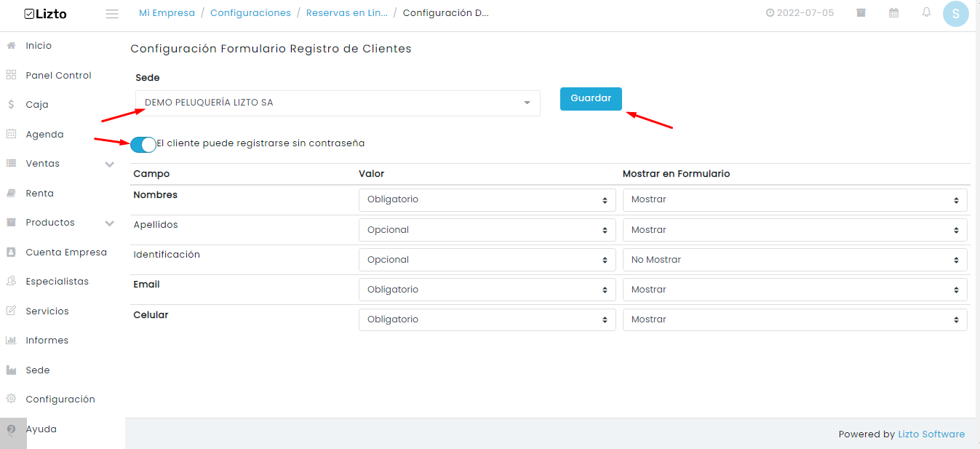Click the Guardar button
This screenshot has width=980, height=449.
coord(591,98)
